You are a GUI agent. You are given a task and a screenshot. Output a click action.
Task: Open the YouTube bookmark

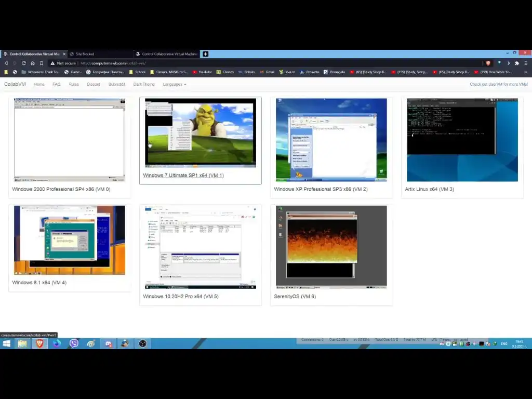[202, 72]
